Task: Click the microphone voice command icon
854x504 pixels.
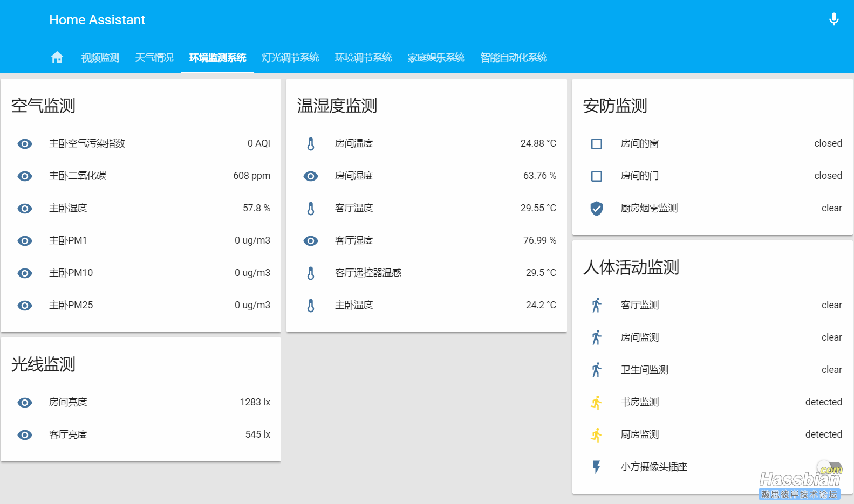Action: pyautogui.click(x=833, y=19)
